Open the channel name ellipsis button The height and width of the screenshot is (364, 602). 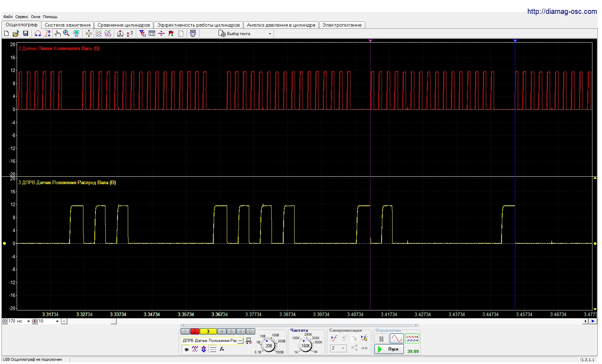pyautogui.click(x=240, y=341)
